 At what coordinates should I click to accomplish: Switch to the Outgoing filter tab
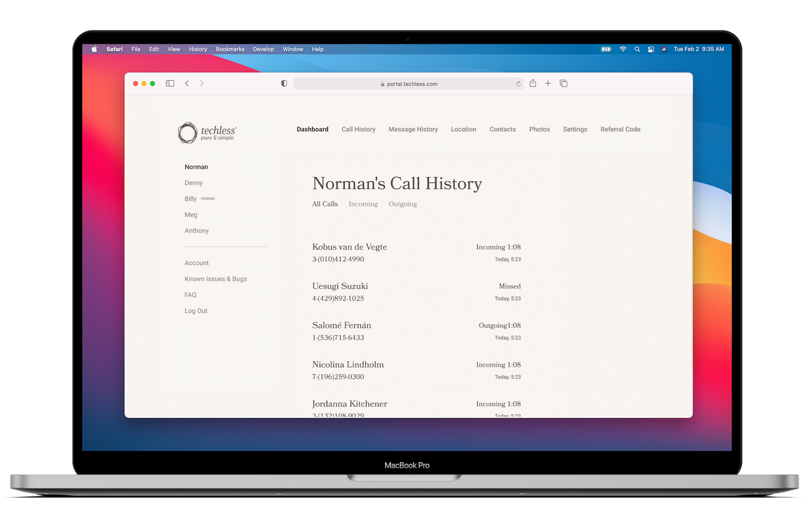[x=403, y=204]
